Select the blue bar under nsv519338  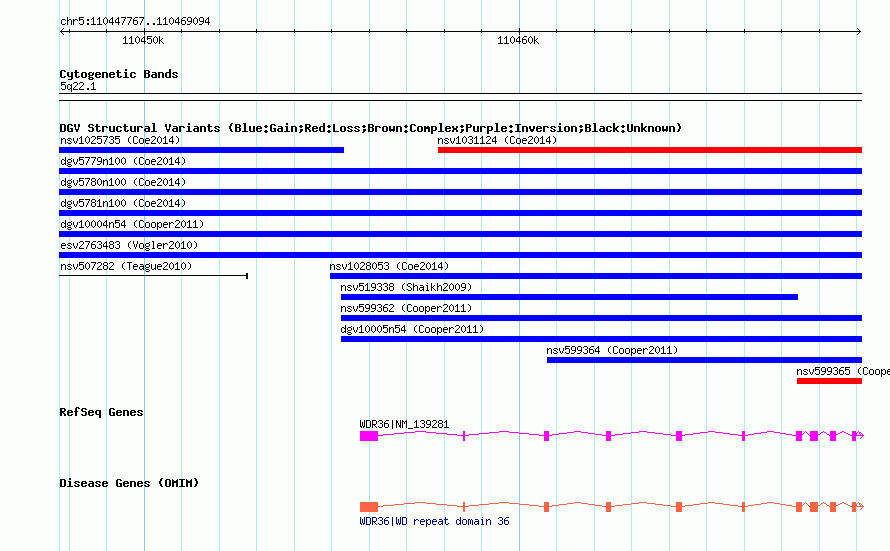click(569, 297)
